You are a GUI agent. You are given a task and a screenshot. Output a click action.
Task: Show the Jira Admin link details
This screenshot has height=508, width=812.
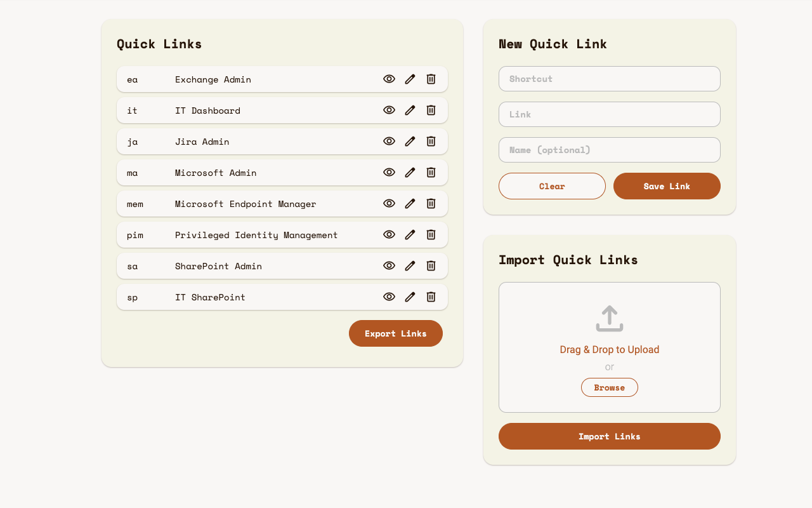coord(389,141)
